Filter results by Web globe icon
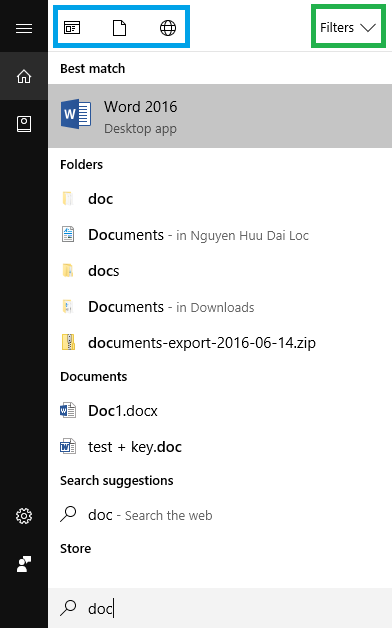Screen dimensions: 392x628 point(168,28)
